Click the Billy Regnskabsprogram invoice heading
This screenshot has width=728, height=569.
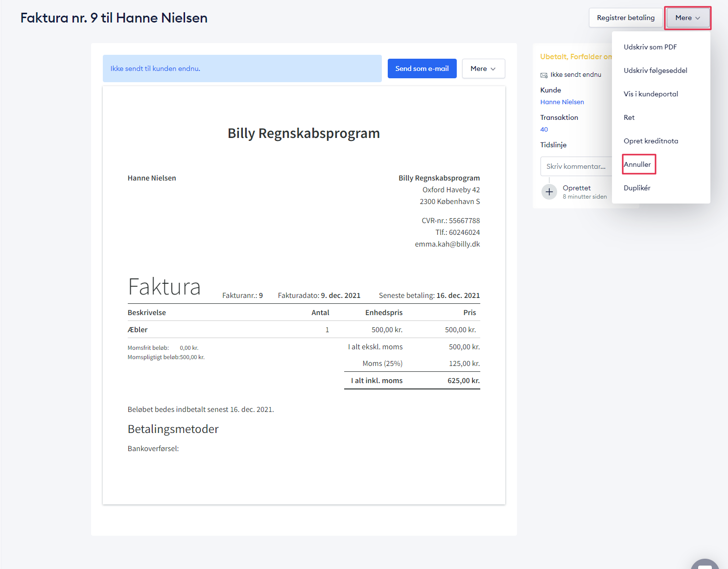tap(304, 133)
